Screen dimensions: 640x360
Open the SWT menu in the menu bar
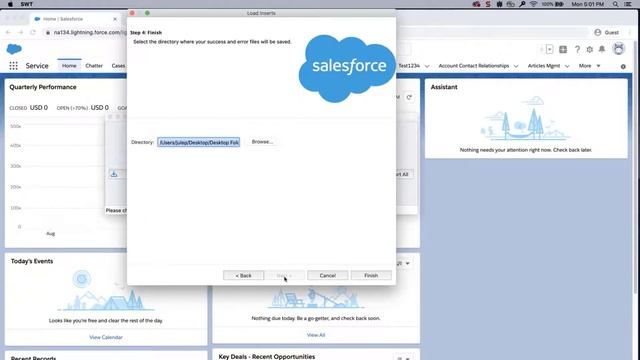pyautogui.click(x=27, y=4)
